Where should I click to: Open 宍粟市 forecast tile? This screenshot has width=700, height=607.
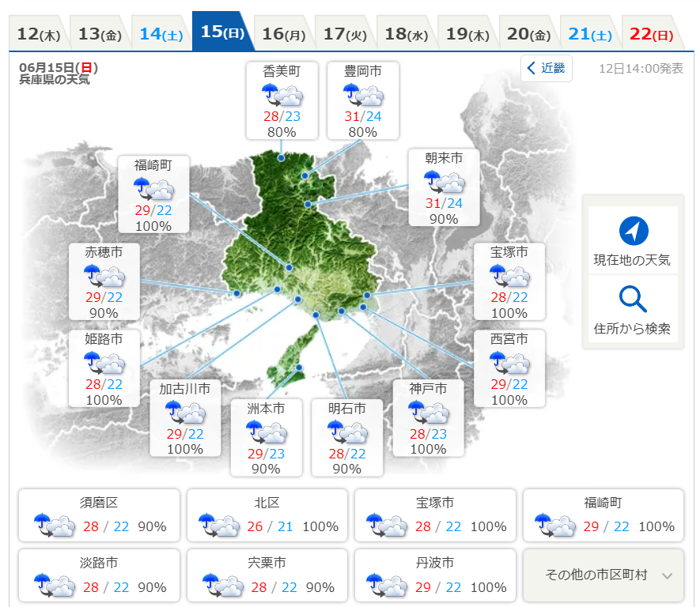(267, 575)
